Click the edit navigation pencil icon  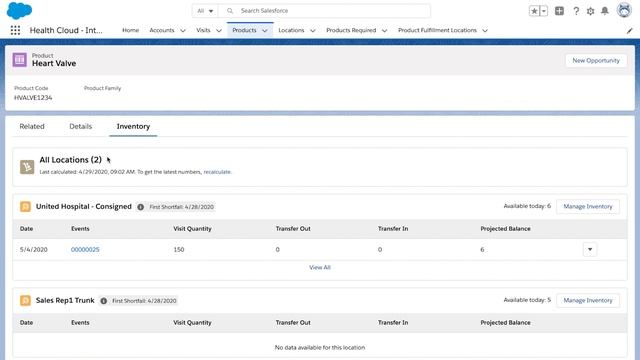tap(629, 31)
